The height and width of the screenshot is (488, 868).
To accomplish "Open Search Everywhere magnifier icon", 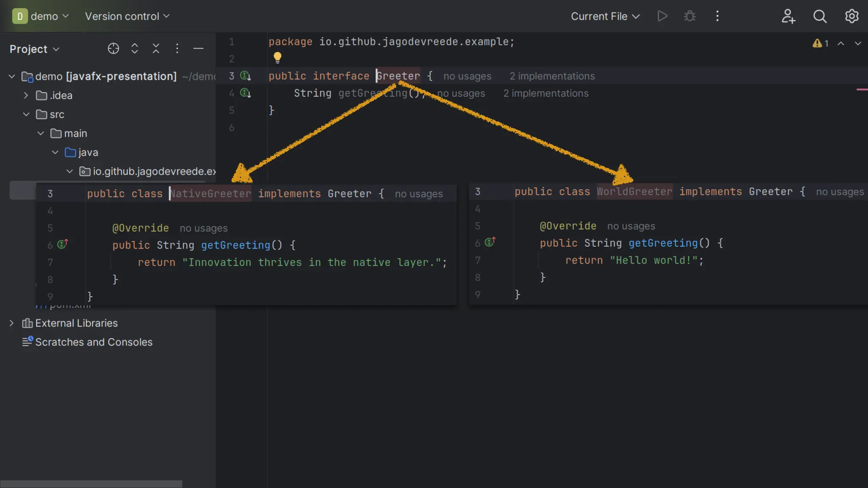I will (820, 16).
